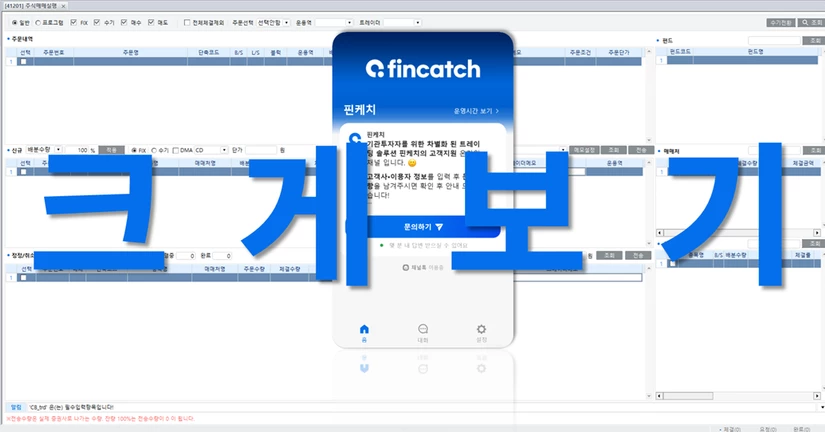The width and height of the screenshot is (825, 432).
Task: Open Home tab in fincatch widget
Action: (x=364, y=333)
